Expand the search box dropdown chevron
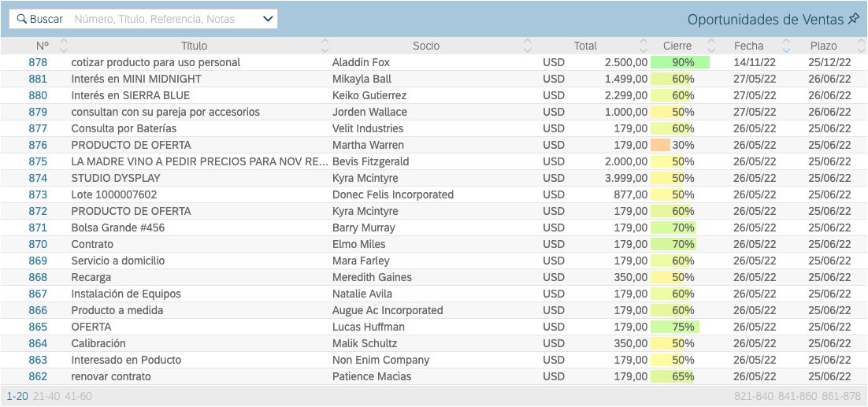 pyautogui.click(x=268, y=19)
